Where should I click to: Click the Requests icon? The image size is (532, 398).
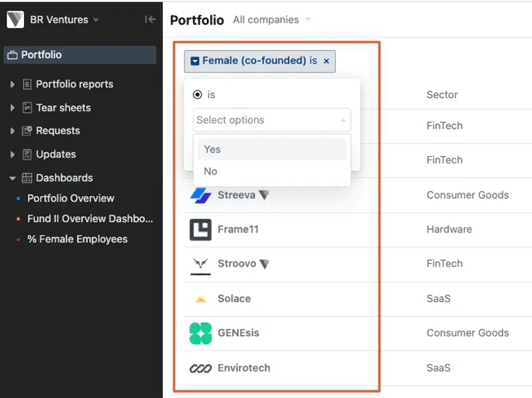coord(27,131)
